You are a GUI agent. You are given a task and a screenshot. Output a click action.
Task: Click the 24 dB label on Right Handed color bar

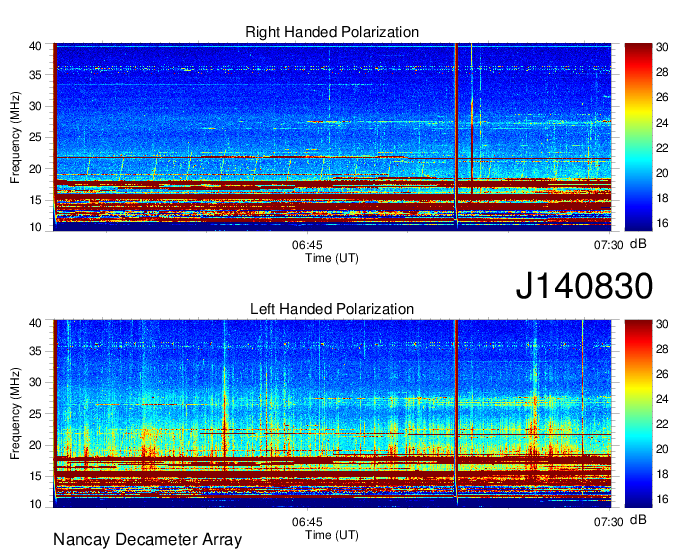pos(662,123)
